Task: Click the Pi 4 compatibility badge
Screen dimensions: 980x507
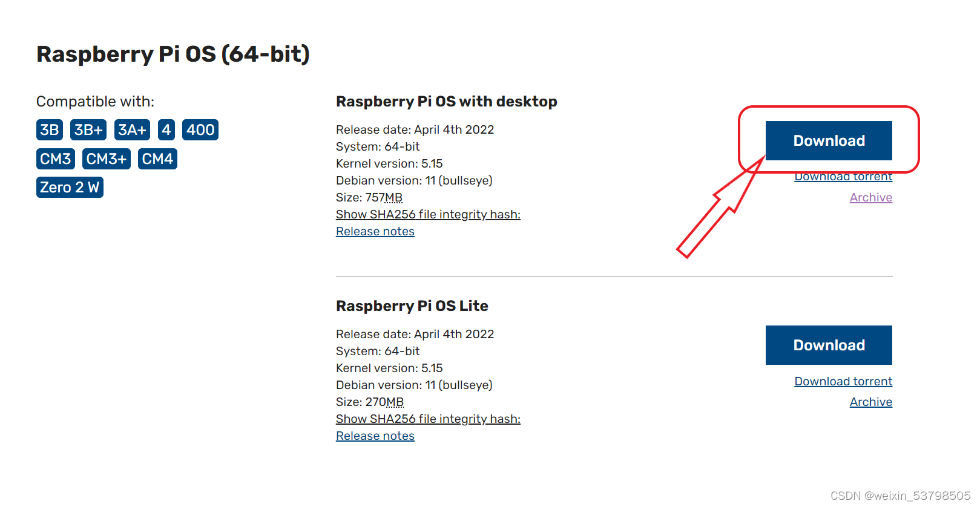Action: click(x=166, y=130)
